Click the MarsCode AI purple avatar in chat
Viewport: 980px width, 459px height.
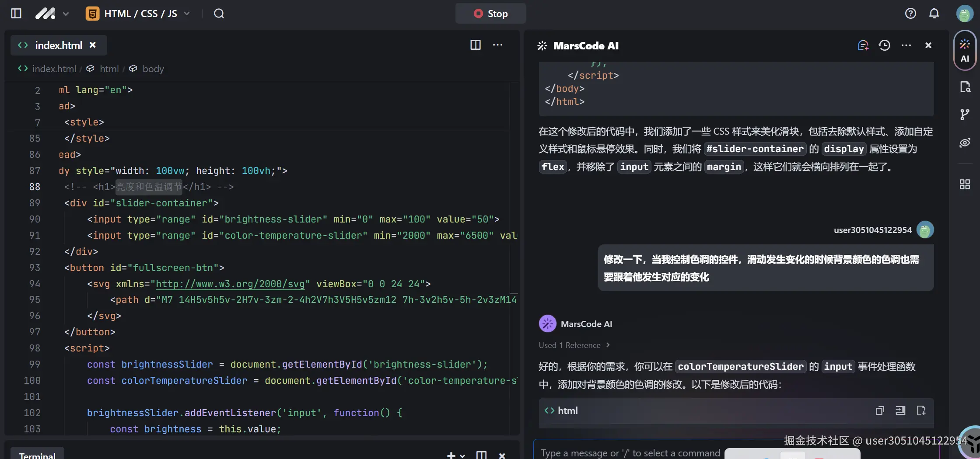(x=547, y=324)
